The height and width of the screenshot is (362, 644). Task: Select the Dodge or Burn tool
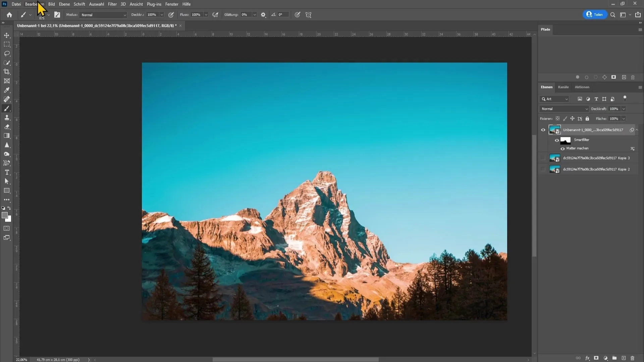pos(7,154)
